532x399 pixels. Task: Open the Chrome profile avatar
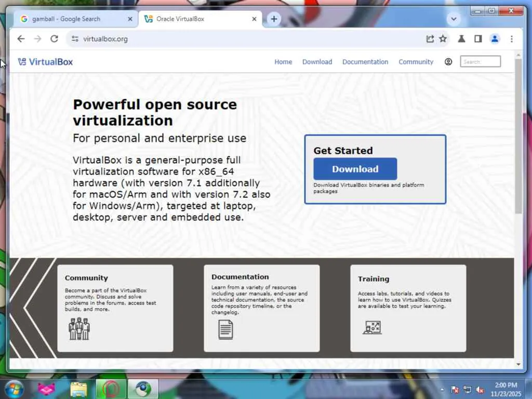coord(495,39)
